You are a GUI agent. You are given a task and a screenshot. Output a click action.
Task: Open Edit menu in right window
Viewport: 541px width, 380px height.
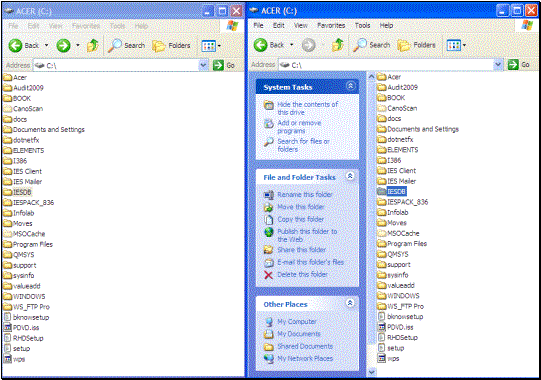tap(279, 25)
